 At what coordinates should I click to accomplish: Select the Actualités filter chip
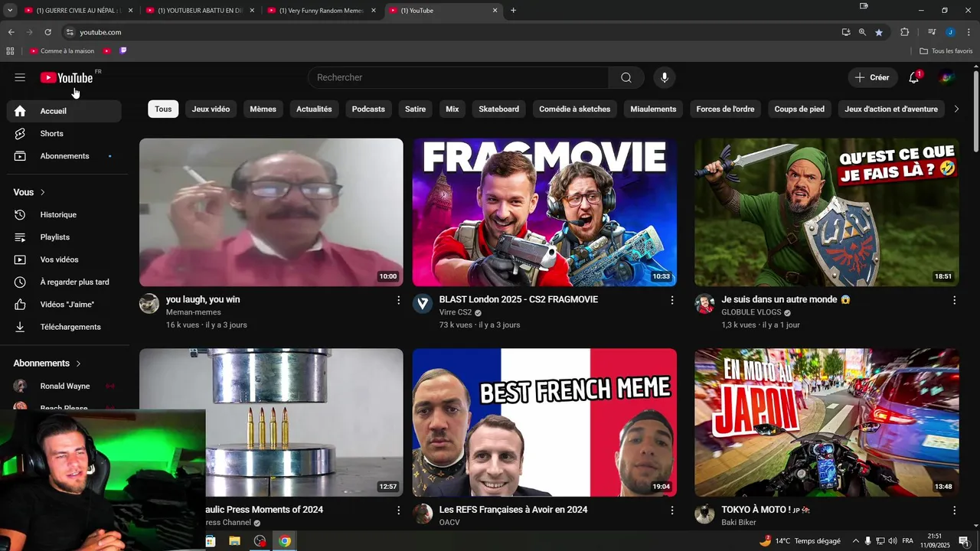pos(314,109)
